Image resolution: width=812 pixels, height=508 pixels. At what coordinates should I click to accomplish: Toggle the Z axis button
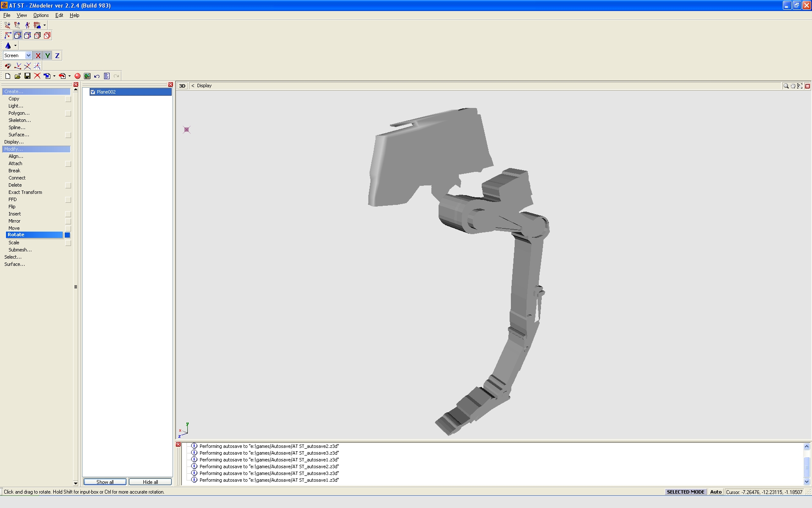[x=57, y=55]
